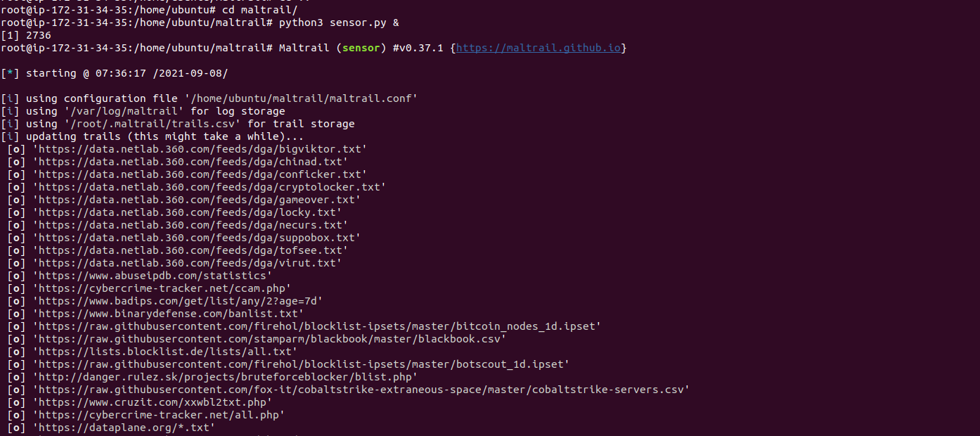Viewport: 980px width, 436px height.
Task: Click the gameover.txt feed URL
Action: point(196,200)
